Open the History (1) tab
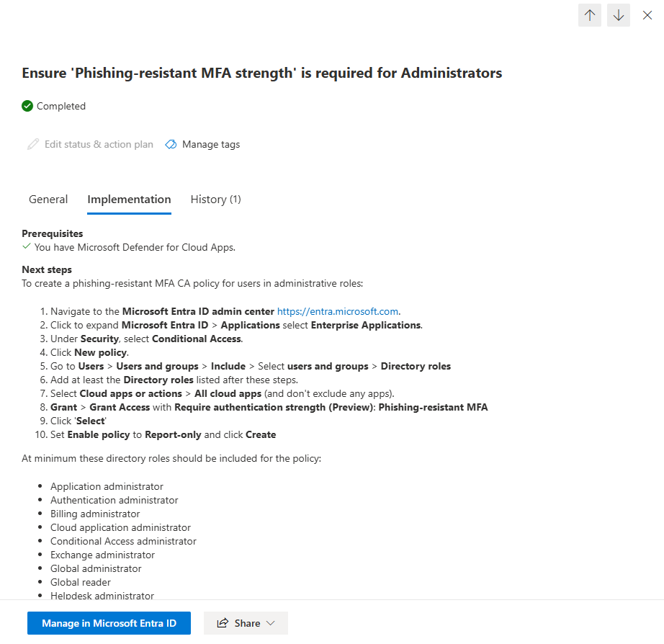The height and width of the screenshot is (644, 664). coord(215,199)
